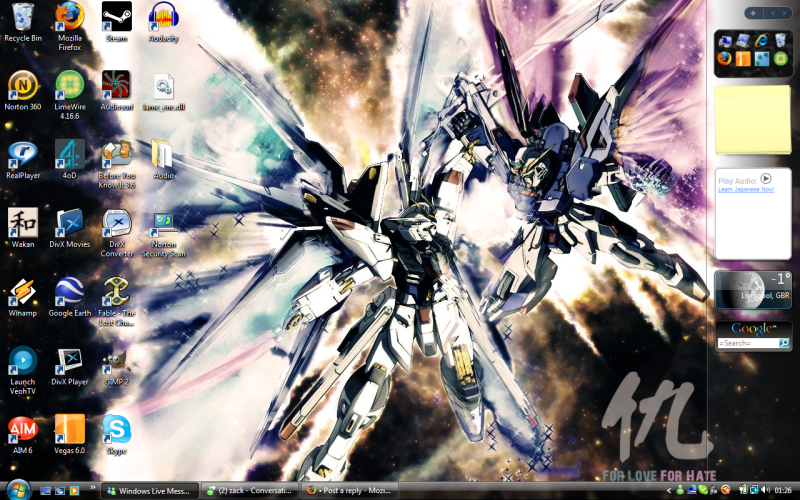Open Norton 360 desktop shortcut
The width and height of the screenshot is (800, 500).
[22, 92]
